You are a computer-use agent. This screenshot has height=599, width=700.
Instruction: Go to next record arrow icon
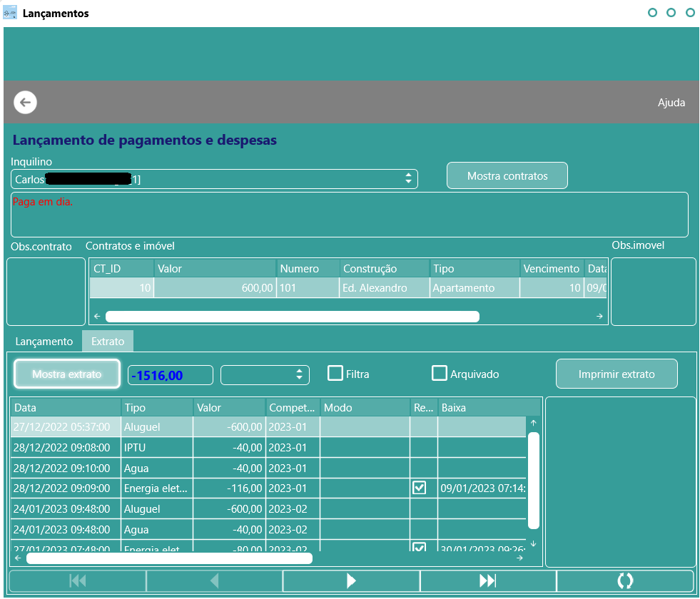(351, 580)
